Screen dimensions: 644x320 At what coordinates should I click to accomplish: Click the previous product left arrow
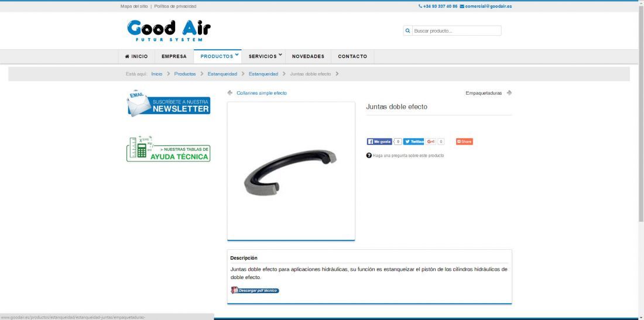[230, 93]
